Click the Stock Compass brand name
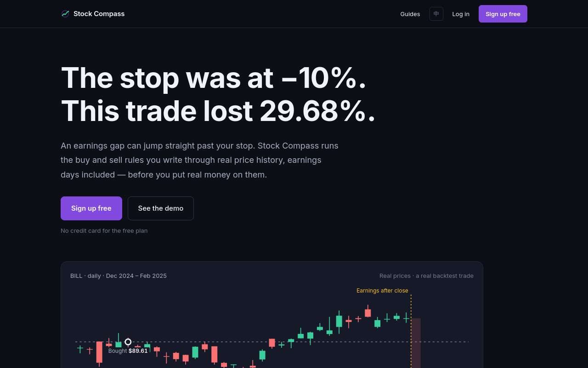The height and width of the screenshot is (368, 588). tap(99, 14)
